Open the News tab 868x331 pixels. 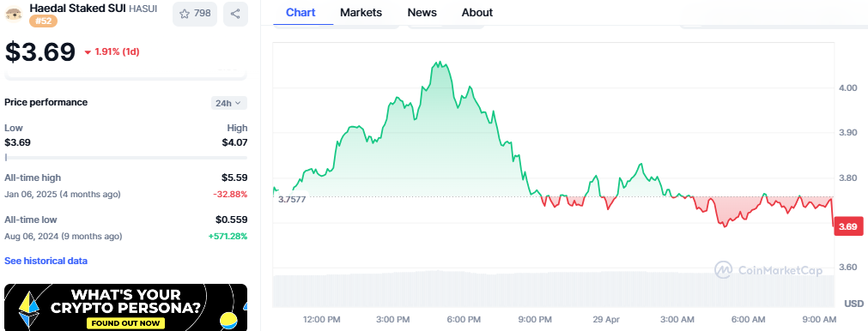tap(422, 12)
